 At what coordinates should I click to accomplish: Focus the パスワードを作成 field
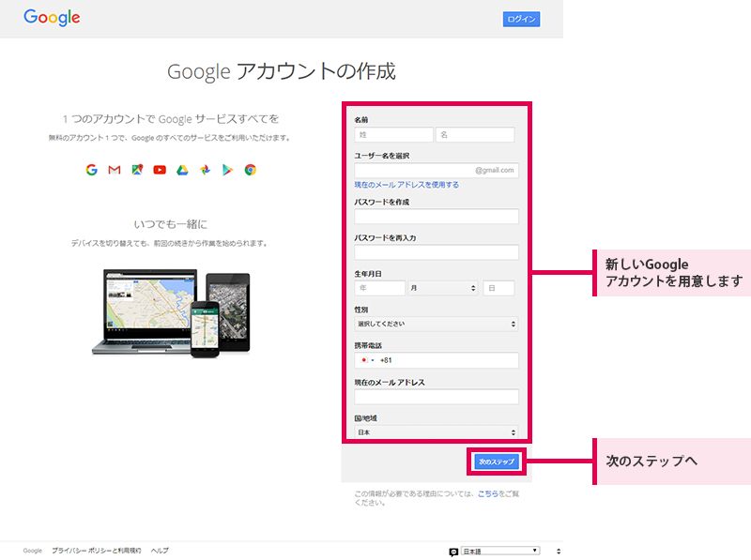coord(437,217)
